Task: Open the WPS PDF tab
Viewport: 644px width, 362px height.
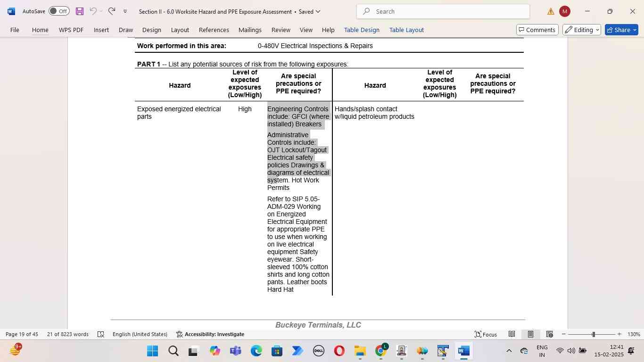Action: coord(71,30)
